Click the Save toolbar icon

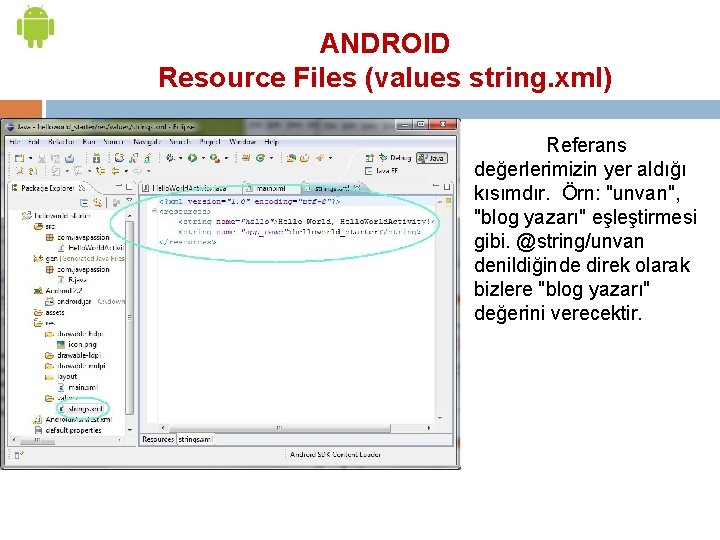pos(42,158)
